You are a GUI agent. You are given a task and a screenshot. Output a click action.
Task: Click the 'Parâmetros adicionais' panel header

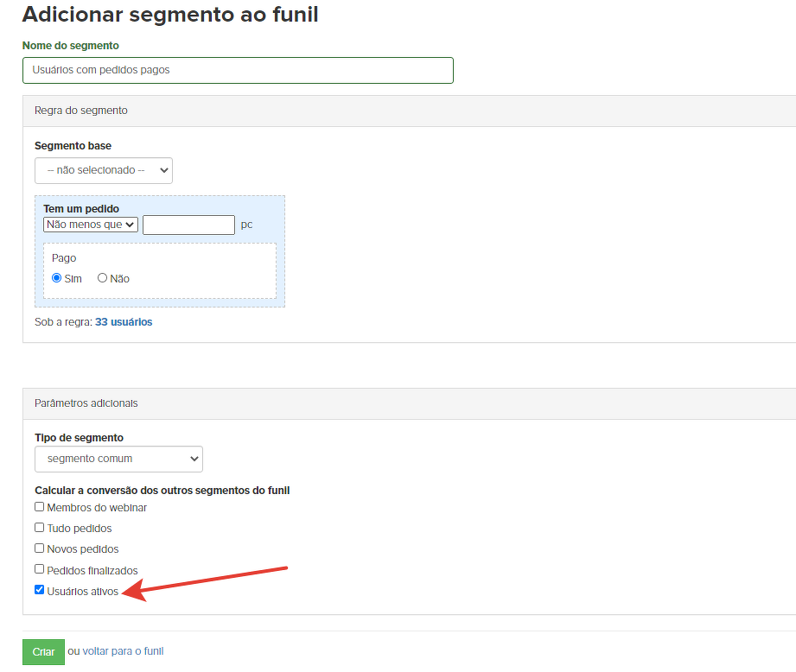(86, 403)
